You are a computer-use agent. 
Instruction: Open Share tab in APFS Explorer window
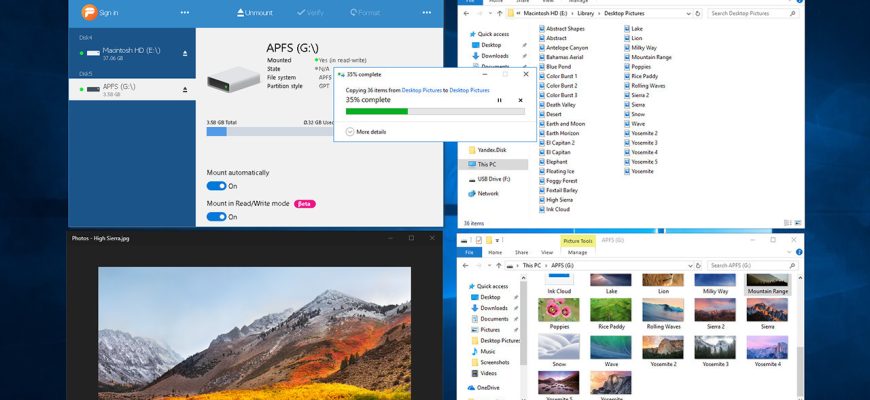[x=522, y=252]
